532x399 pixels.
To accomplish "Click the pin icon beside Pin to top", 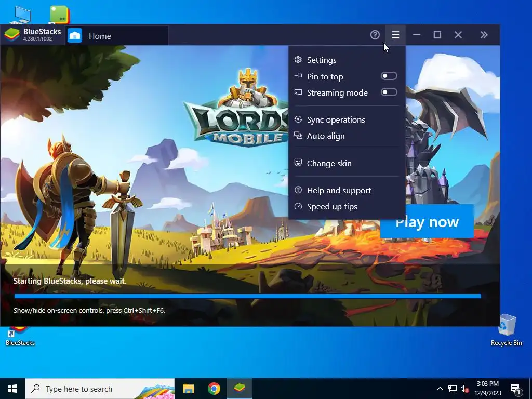I will point(298,76).
